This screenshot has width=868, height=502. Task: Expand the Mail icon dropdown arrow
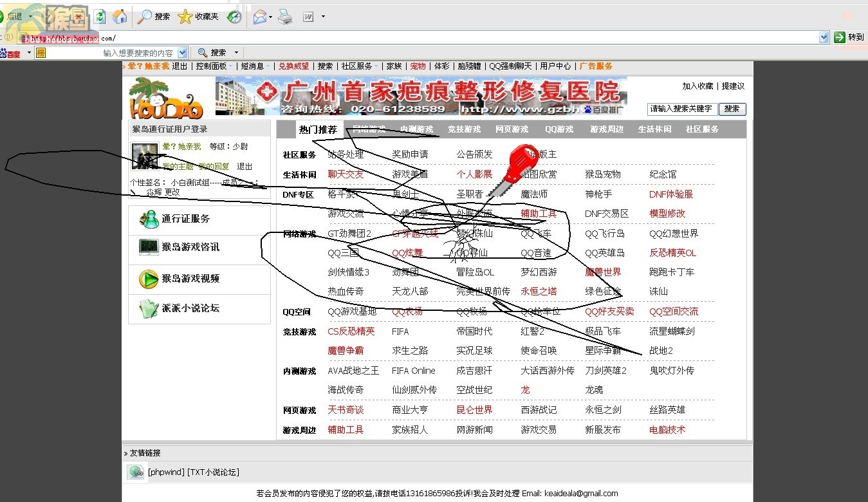271,17
